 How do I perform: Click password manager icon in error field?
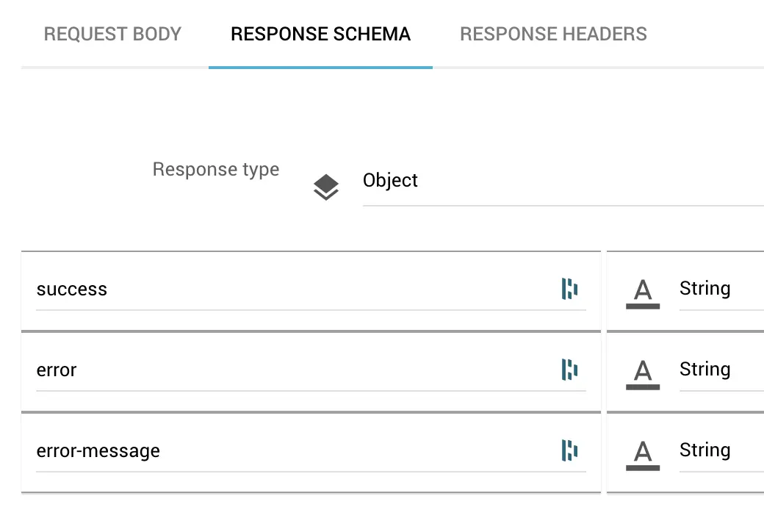click(569, 370)
